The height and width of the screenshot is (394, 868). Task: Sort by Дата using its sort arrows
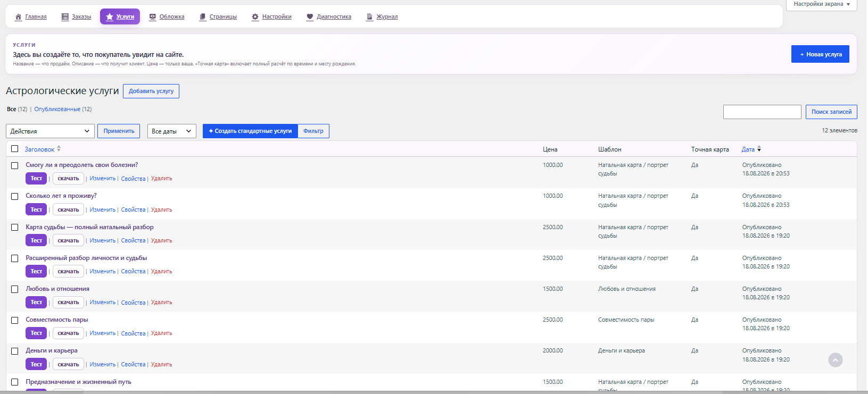759,149
